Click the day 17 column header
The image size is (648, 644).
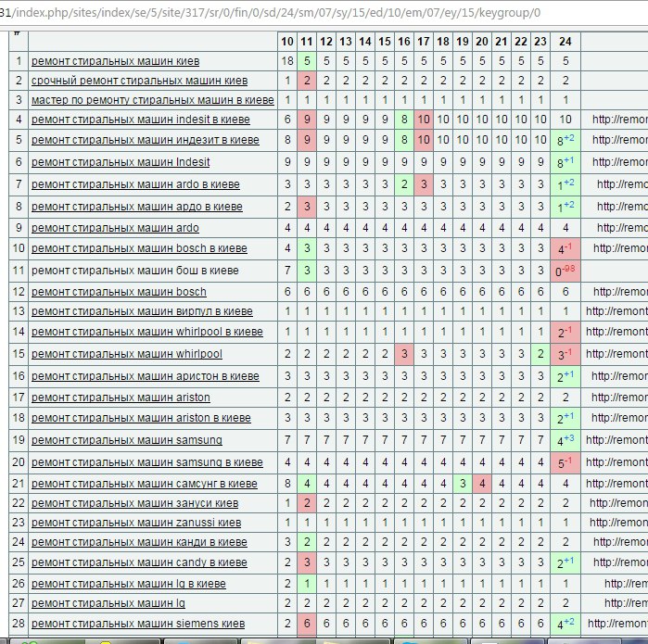coord(424,42)
